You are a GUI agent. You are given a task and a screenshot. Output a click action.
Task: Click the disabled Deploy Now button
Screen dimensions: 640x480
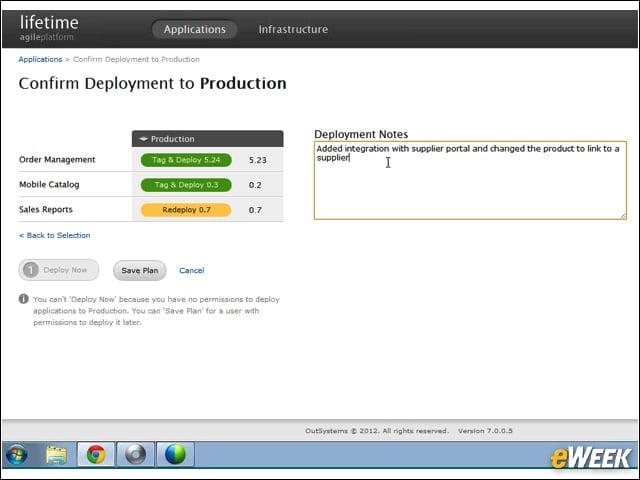[x=59, y=270]
